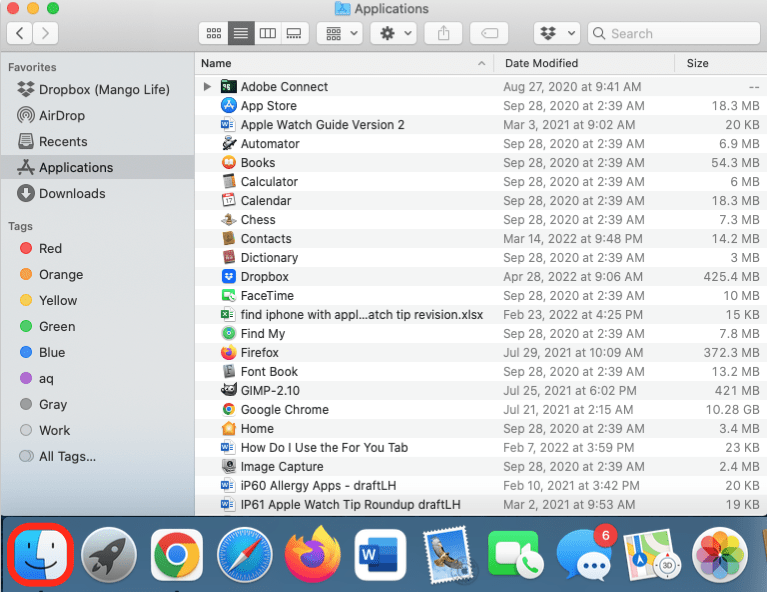Open Messages with 6 unread badge
The image size is (767, 592).
click(583, 554)
